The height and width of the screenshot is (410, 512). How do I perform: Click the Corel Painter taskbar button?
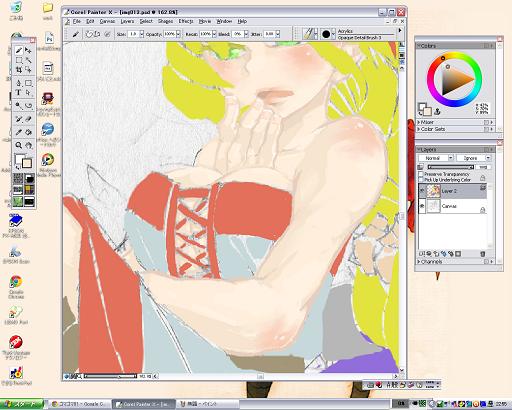coord(144,404)
